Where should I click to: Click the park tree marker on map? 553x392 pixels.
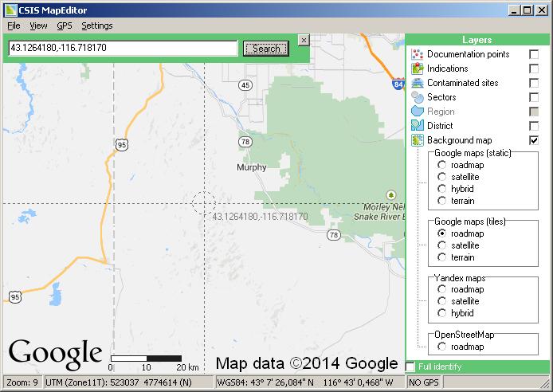point(390,194)
